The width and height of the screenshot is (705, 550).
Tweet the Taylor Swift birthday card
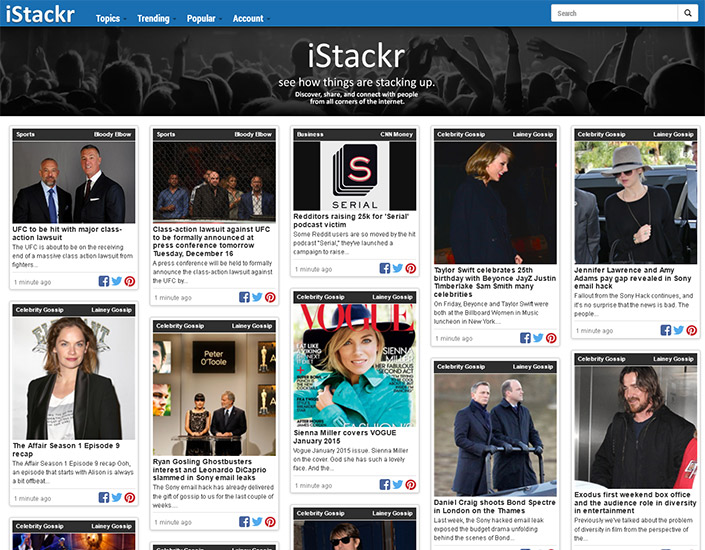[538, 338]
